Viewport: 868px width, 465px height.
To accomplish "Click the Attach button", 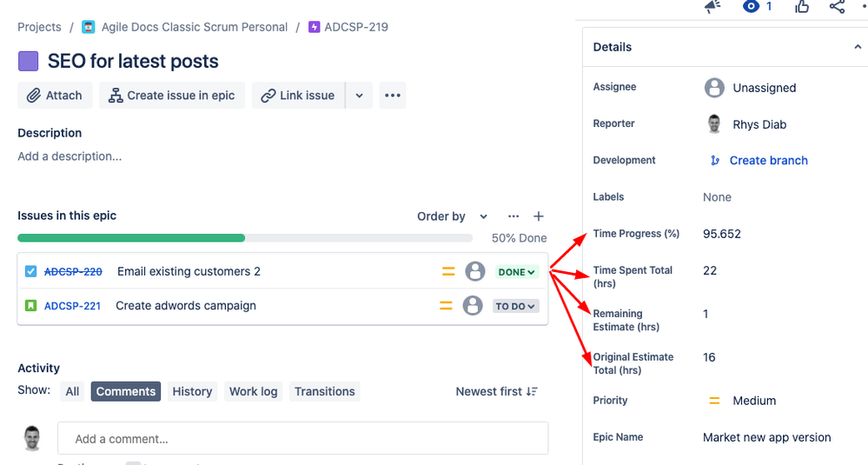I will tap(55, 96).
